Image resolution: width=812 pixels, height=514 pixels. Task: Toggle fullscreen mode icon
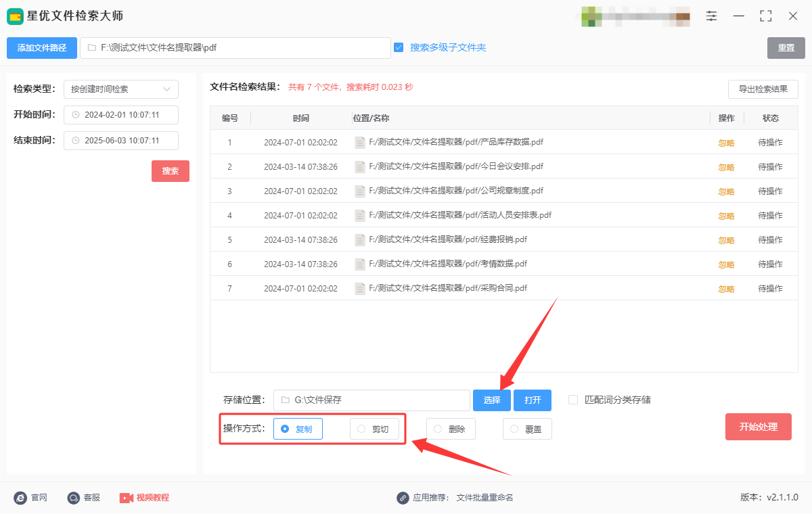point(766,16)
